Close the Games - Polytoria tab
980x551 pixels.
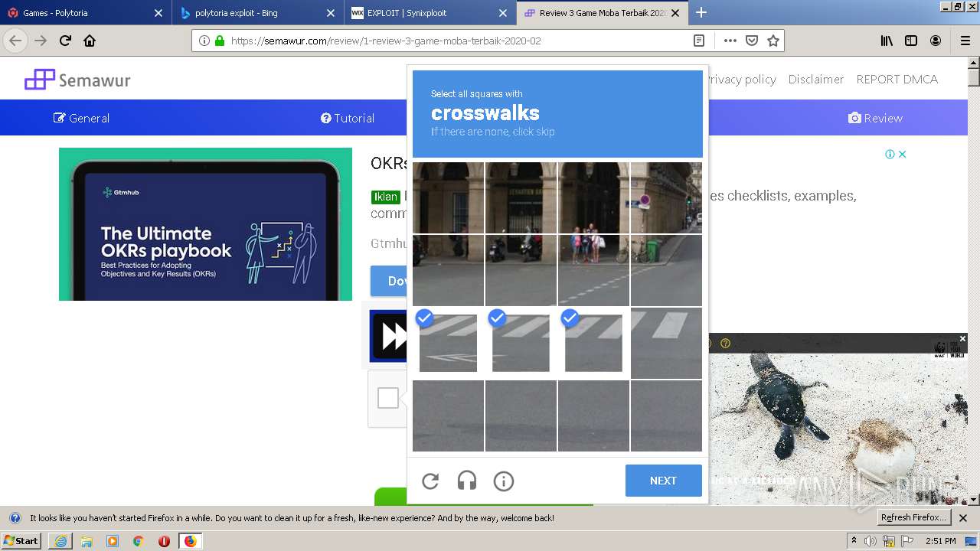tap(158, 13)
